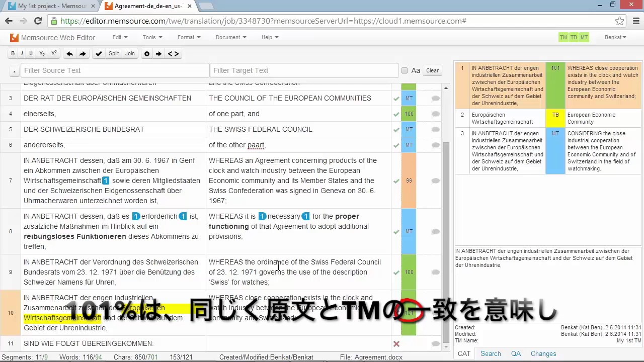The image size is (644, 362).
Task: Open a new browser tab
Action: [x=206, y=6]
